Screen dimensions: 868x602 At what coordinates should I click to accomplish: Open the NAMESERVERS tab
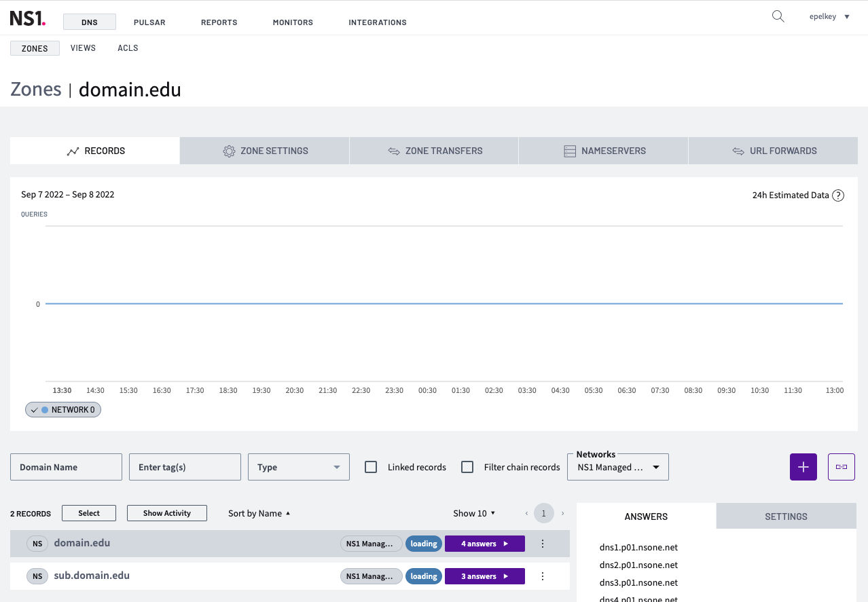[604, 151]
